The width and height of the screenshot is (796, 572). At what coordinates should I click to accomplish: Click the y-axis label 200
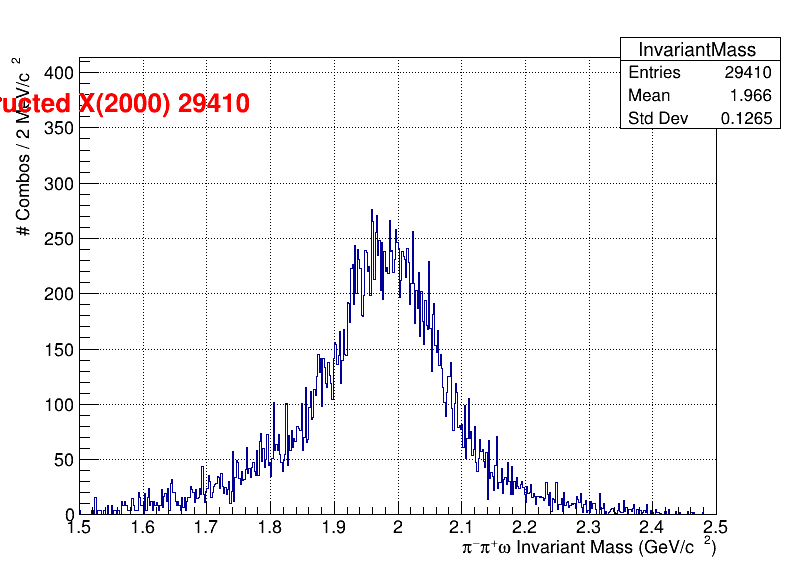click(x=59, y=294)
